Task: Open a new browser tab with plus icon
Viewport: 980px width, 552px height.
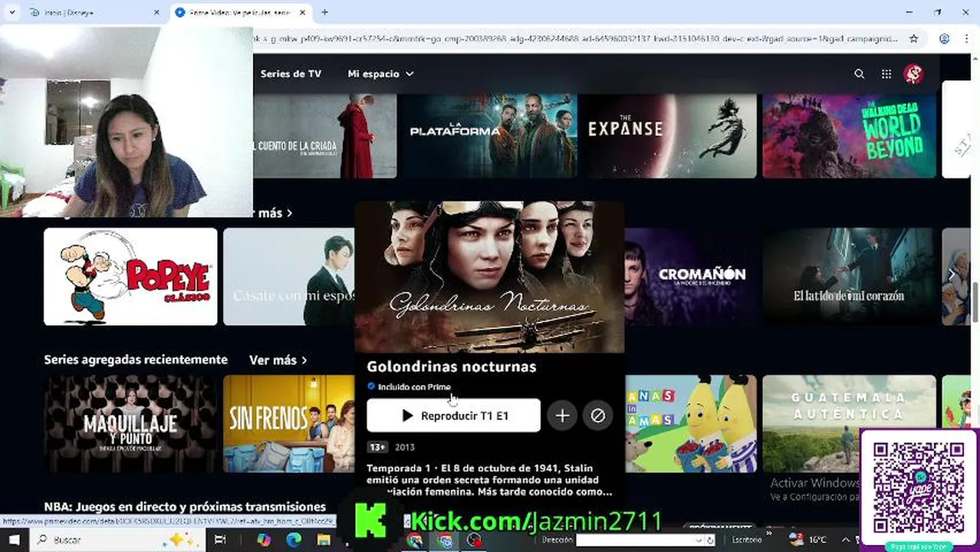Action: click(x=324, y=12)
